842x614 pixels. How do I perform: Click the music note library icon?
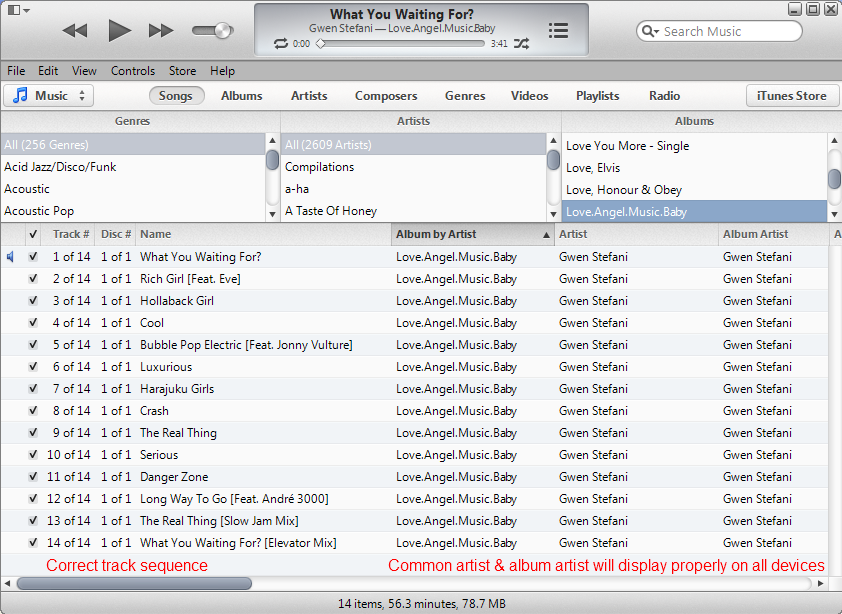[20, 96]
